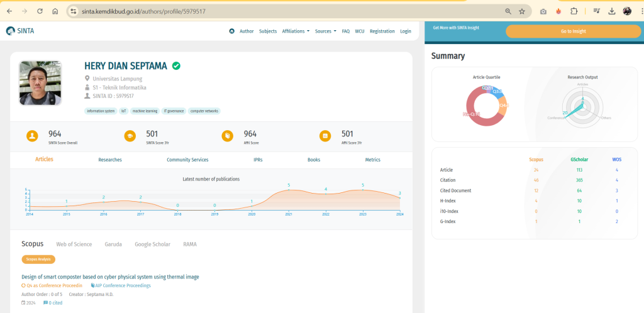Expand the Sources dropdown menu
The image size is (644, 313).
coord(325,31)
